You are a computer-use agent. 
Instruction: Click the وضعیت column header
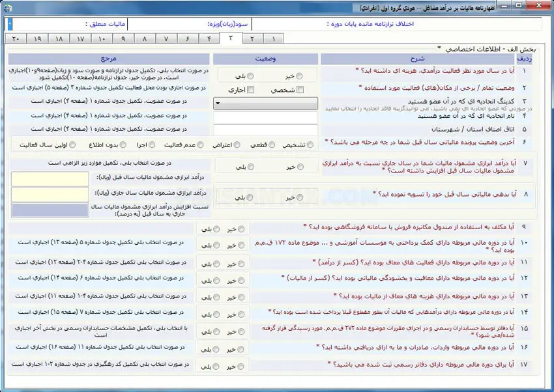tap(265, 59)
